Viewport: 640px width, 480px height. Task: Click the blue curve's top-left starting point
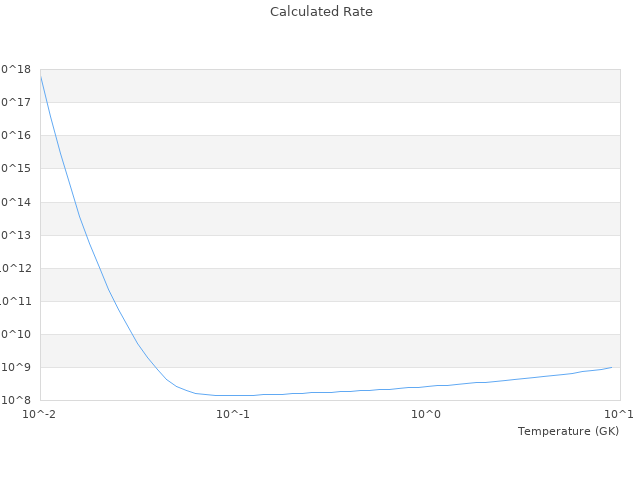click(40, 73)
